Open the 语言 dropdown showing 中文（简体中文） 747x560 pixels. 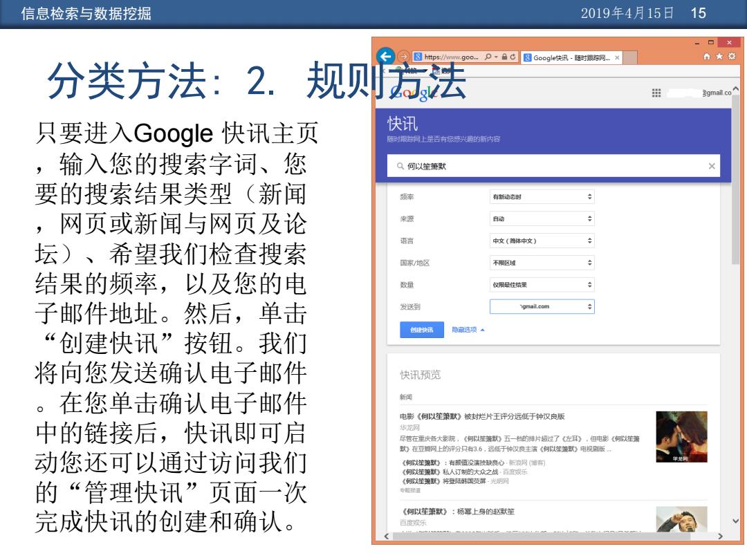pyautogui.click(x=542, y=241)
